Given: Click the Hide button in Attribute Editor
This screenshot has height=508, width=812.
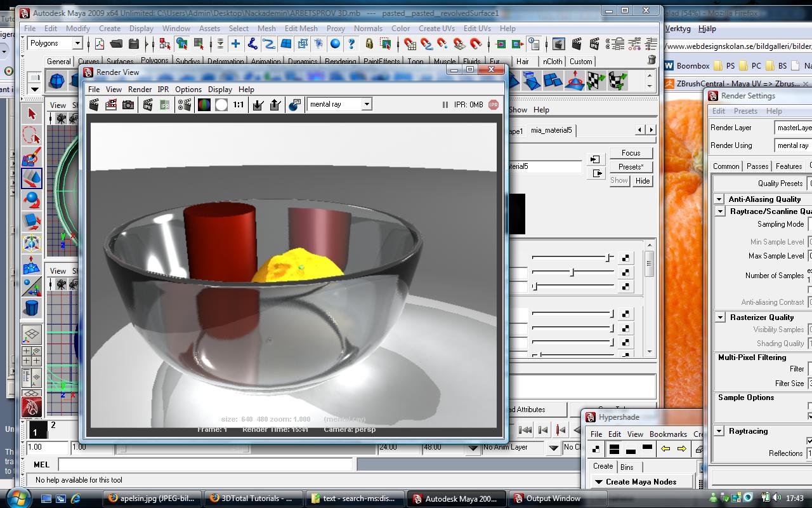Looking at the screenshot, I should point(643,181).
